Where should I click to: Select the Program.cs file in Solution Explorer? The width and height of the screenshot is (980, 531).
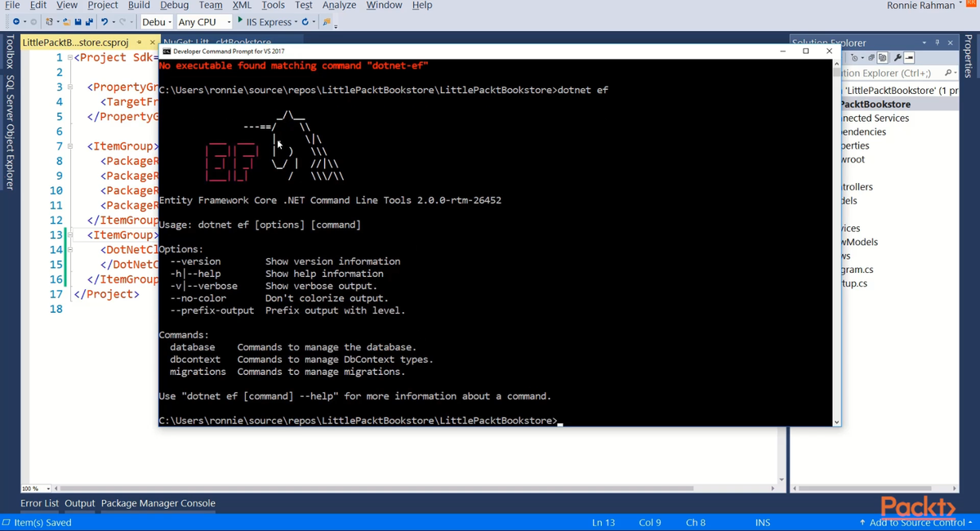point(857,269)
